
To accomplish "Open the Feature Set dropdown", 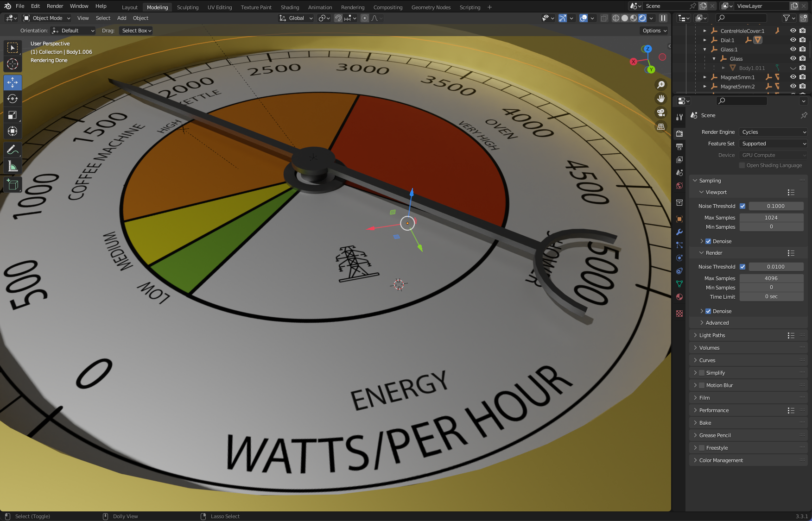I will click(774, 144).
